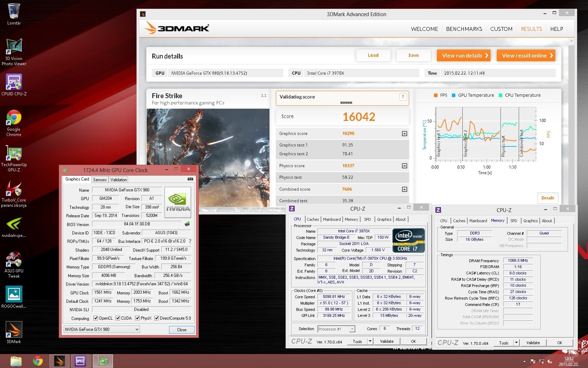This screenshot has width=588, height=368.
Task: Open File Explorer in taskbar
Action: (x=16, y=361)
